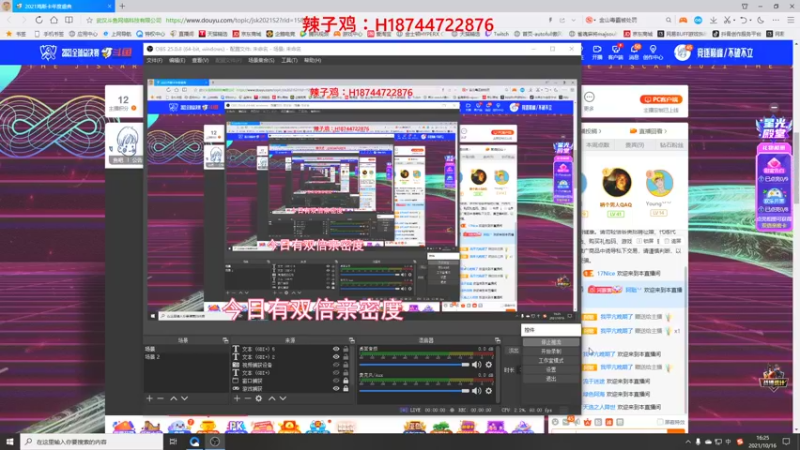Open 场景集合(S) menu in OBS
Viewport: 800px width, 450px height.
261,60
